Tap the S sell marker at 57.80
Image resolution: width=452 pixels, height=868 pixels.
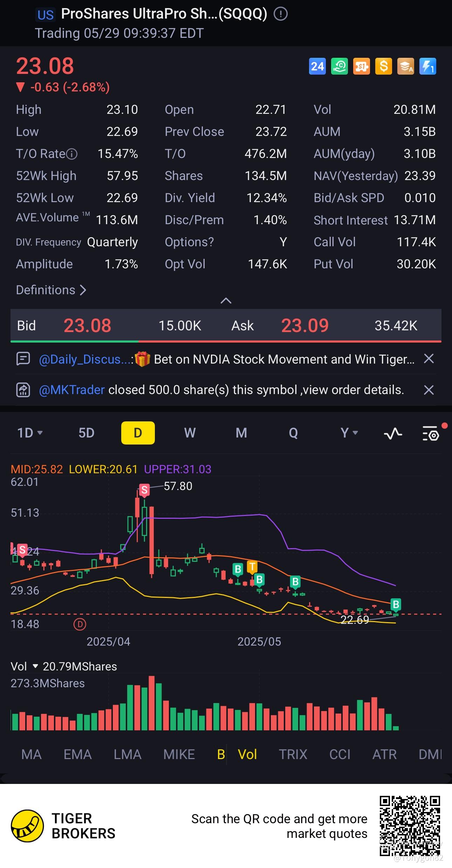[144, 490]
